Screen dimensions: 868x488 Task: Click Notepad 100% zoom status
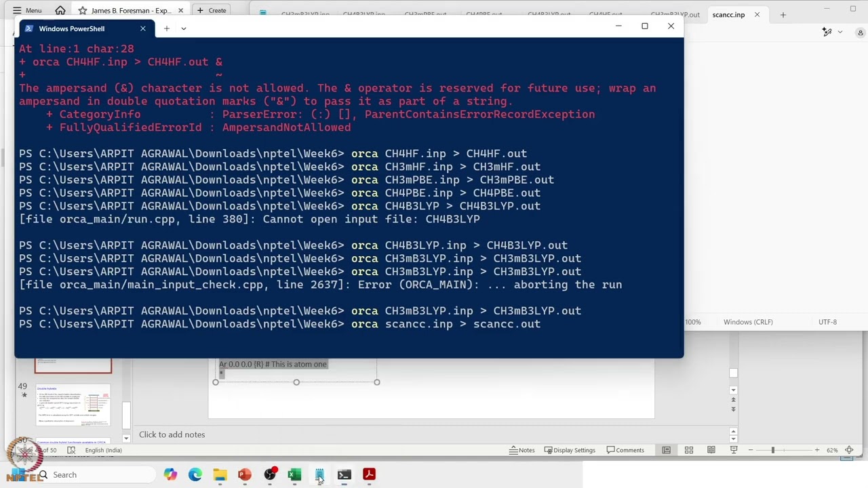pyautogui.click(x=693, y=322)
